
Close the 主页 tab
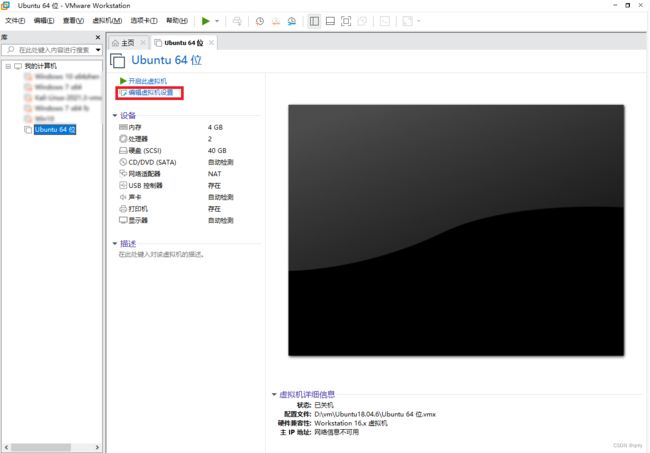(143, 43)
